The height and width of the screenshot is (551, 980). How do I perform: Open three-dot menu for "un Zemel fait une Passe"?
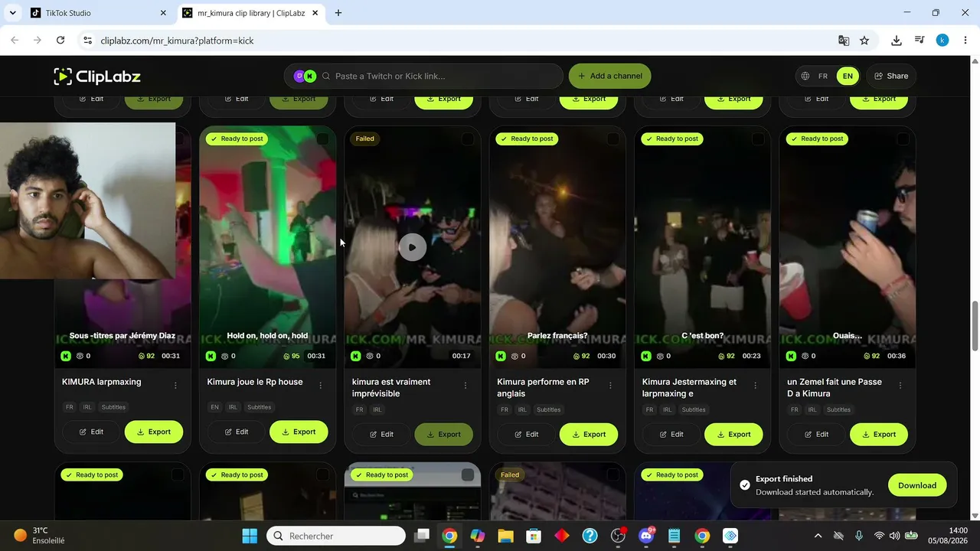900,386
